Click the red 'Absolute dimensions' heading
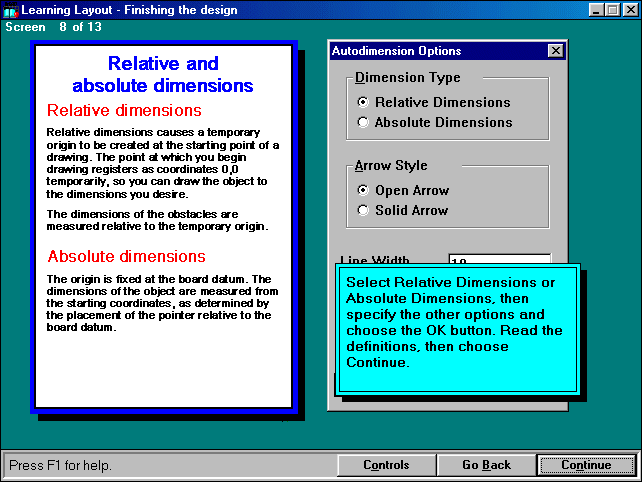Viewport: 642px width, 482px height. tap(126, 255)
